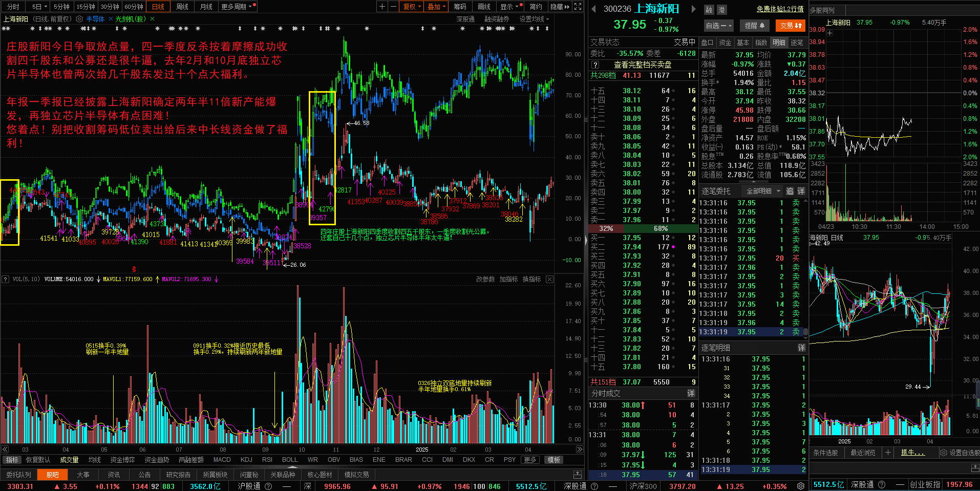The height and width of the screenshot is (491, 980).
Task: Click the pop-out icon at right of bottom tabs
Action: pyautogui.click(x=578, y=475)
